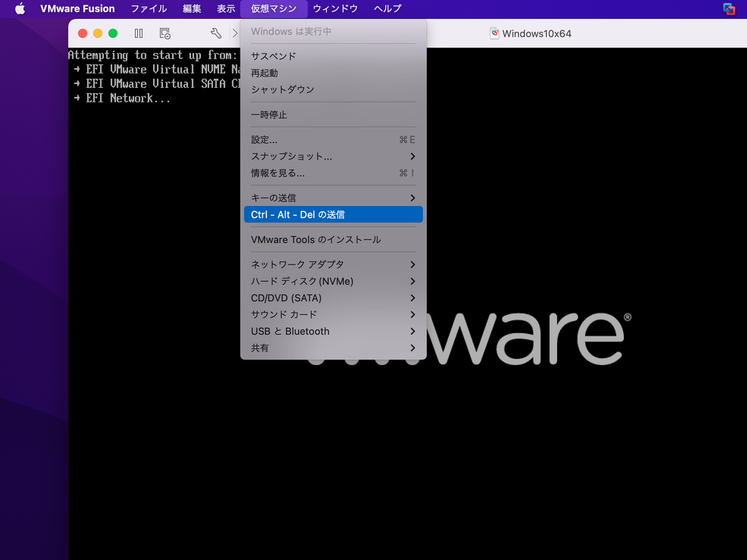Suspend the VM using the pause toolbar icon
This screenshot has height=560, width=747.
click(138, 33)
